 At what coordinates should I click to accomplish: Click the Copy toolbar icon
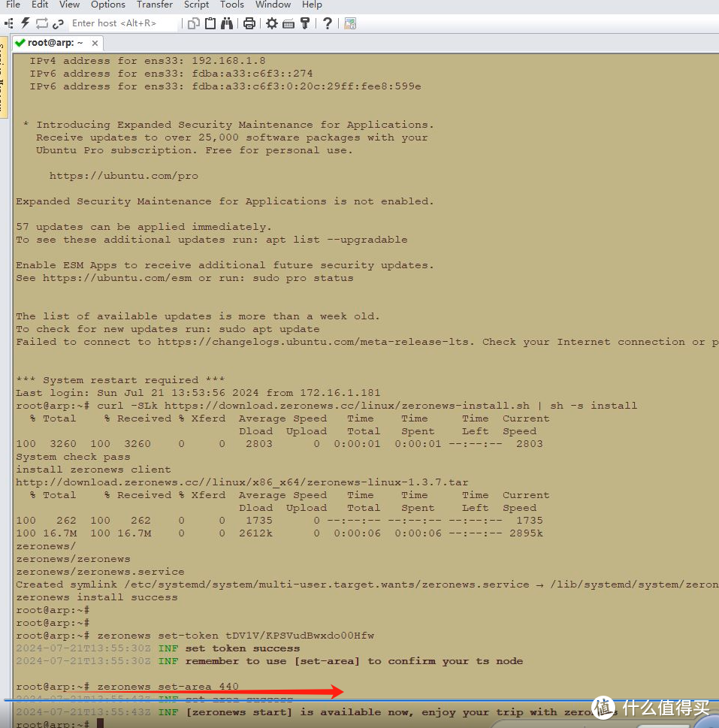pos(194,23)
